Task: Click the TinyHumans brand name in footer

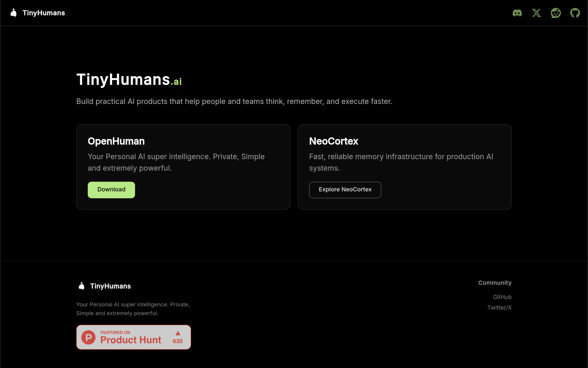Action: tap(110, 286)
